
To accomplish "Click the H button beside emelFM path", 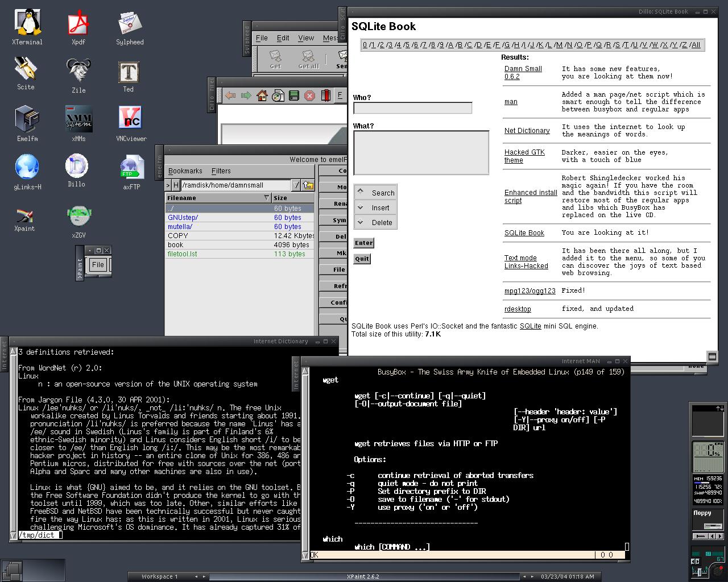I will (x=176, y=185).
